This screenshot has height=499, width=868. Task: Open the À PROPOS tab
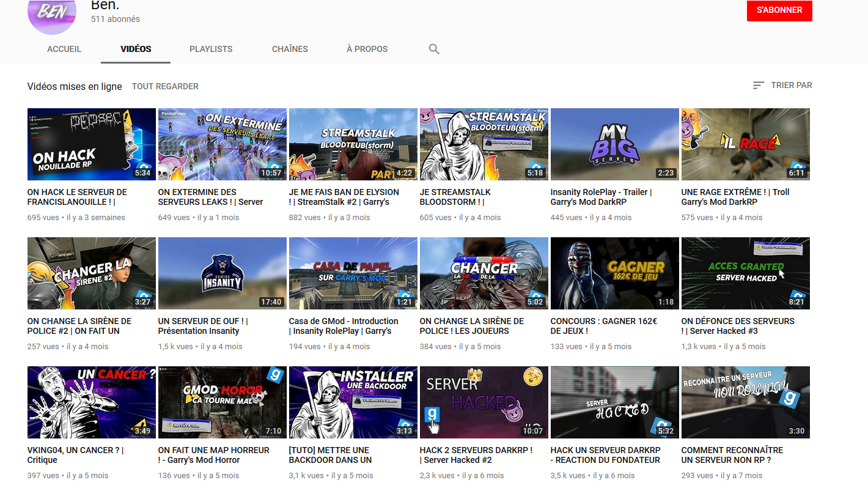tap(367, 49)
